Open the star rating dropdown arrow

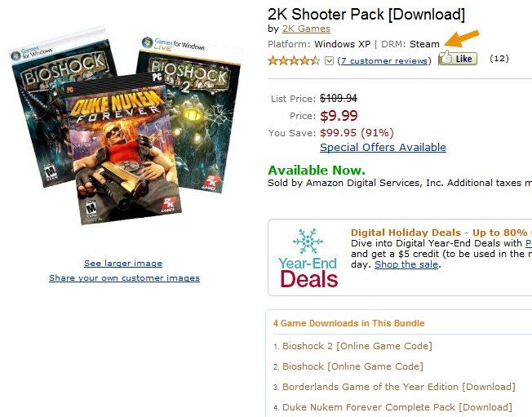tap(329, 61)
